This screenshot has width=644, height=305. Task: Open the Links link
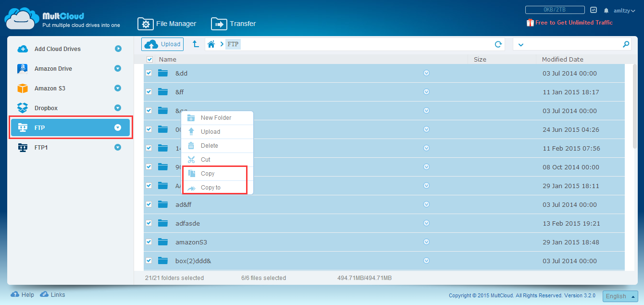click(x=58, y=294)
